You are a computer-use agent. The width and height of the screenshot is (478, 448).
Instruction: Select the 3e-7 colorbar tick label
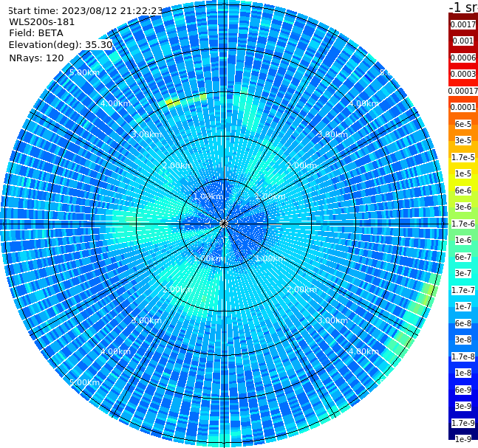[463, 273]
